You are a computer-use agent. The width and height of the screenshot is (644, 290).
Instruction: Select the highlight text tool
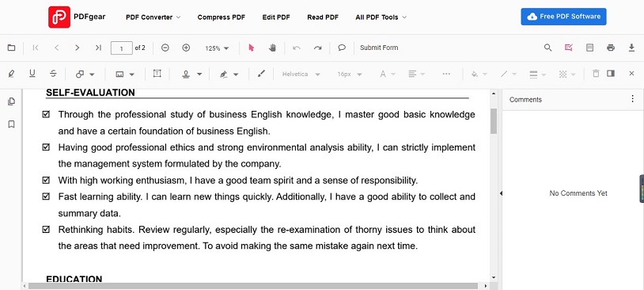point(11,74)
